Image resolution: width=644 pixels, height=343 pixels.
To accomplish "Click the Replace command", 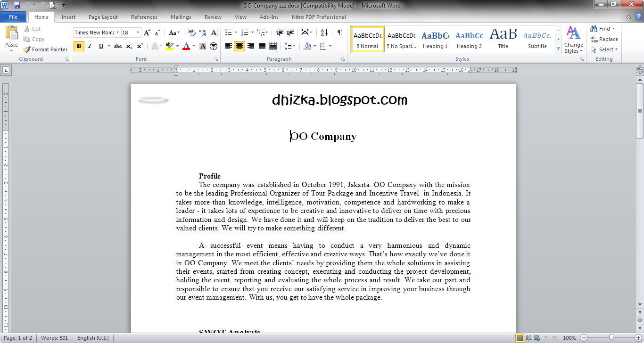I will point(604,39).
